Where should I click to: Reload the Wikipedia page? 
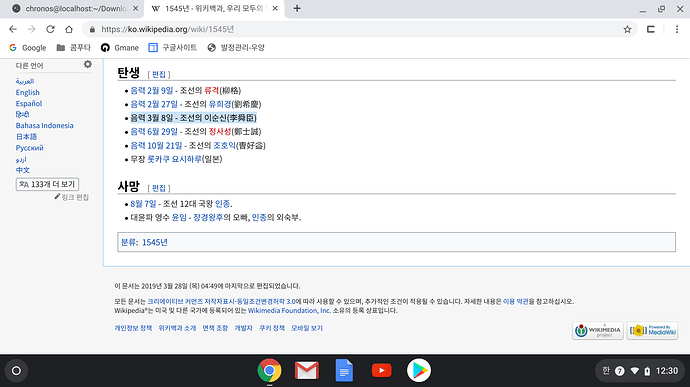pos(50,29)
